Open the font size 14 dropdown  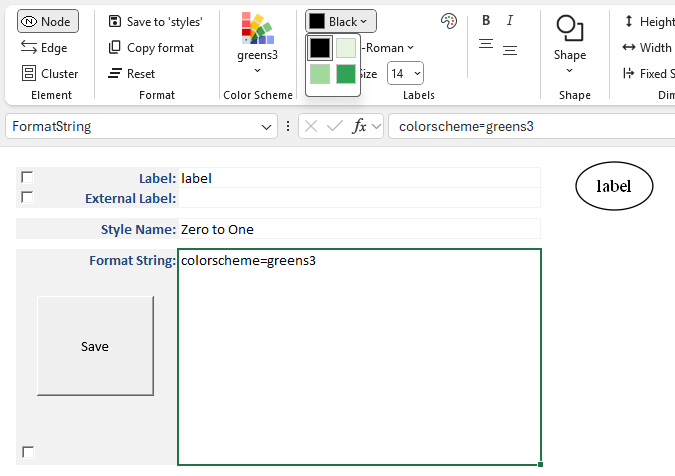(406, 73)
